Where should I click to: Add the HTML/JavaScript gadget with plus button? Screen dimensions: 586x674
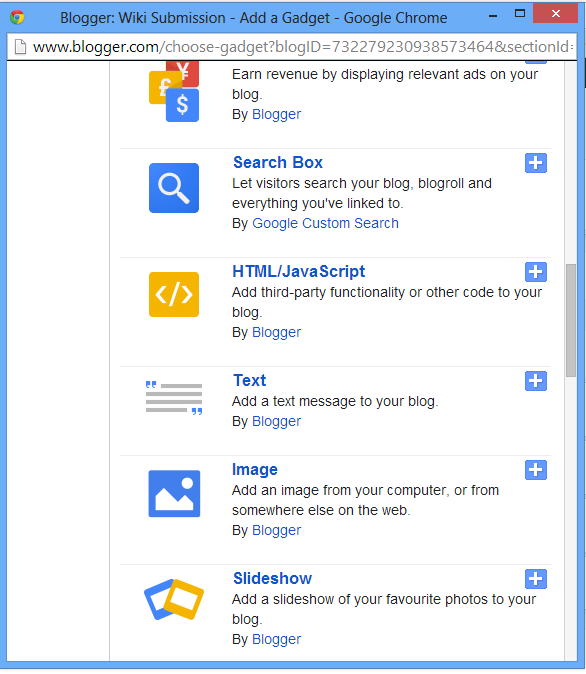coord(536,272)
